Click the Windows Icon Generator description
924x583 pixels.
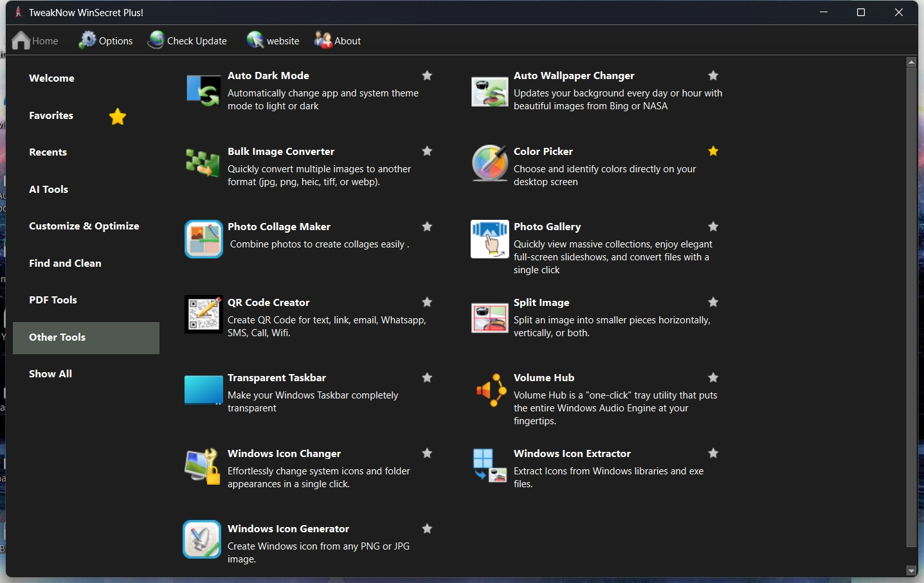coord(318,553)
